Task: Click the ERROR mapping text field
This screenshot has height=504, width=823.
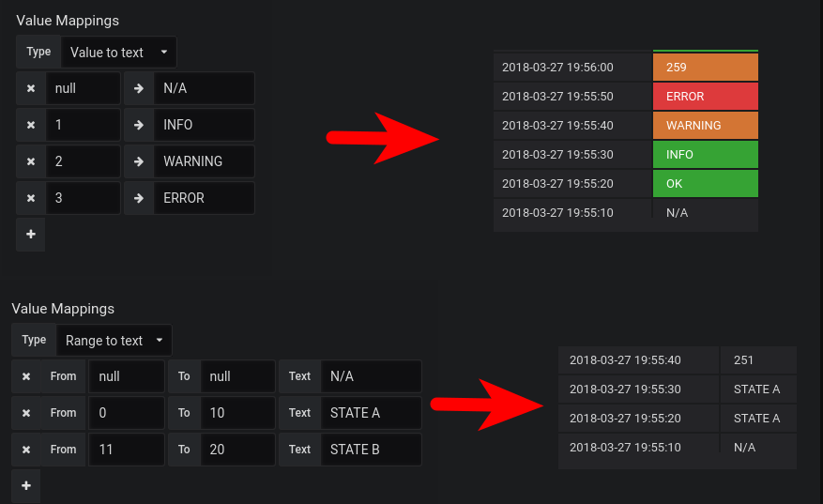Action: pyautogui.click(x=204, y=198)
